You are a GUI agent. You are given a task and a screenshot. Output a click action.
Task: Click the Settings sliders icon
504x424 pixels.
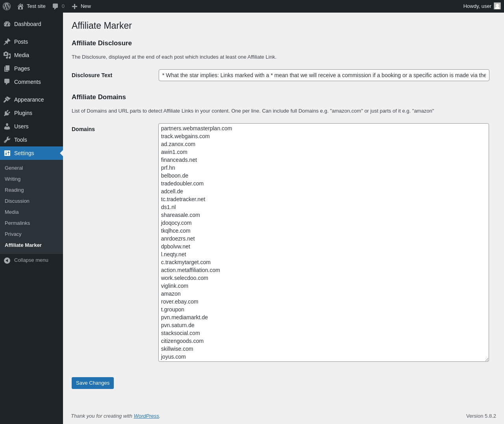point(7,153)
